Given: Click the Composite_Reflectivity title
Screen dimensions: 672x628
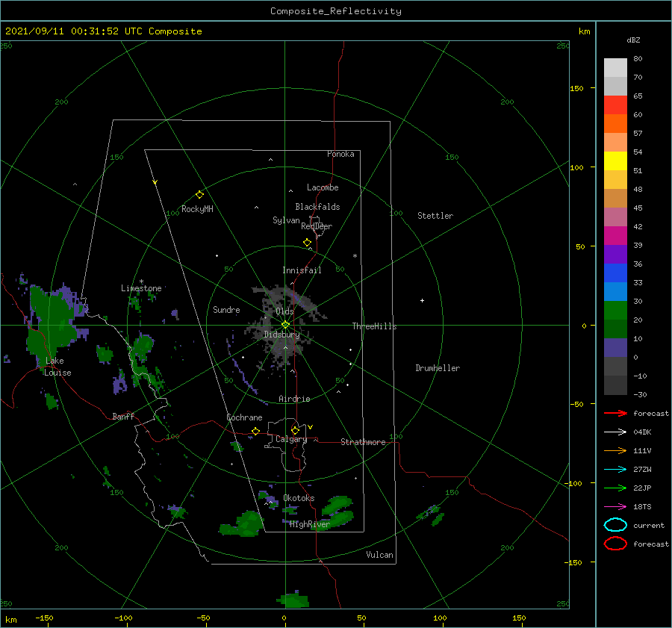Looking at the screenshot, I should tap(336, 11).
